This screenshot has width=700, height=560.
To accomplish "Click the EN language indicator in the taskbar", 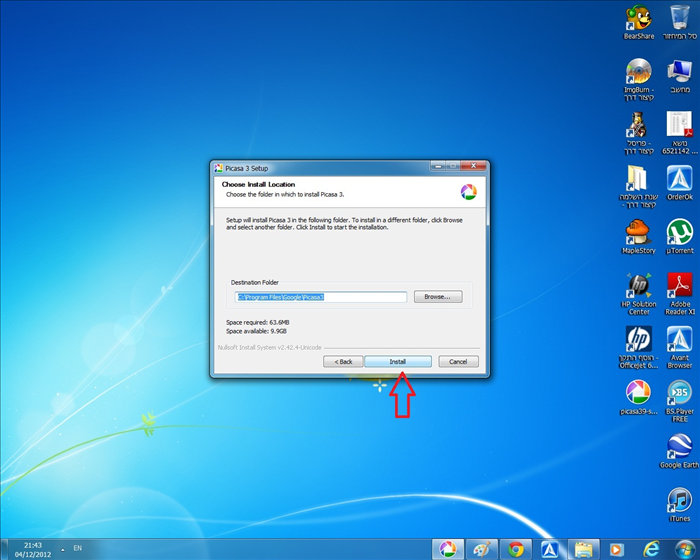I will [x=77, y=548].
